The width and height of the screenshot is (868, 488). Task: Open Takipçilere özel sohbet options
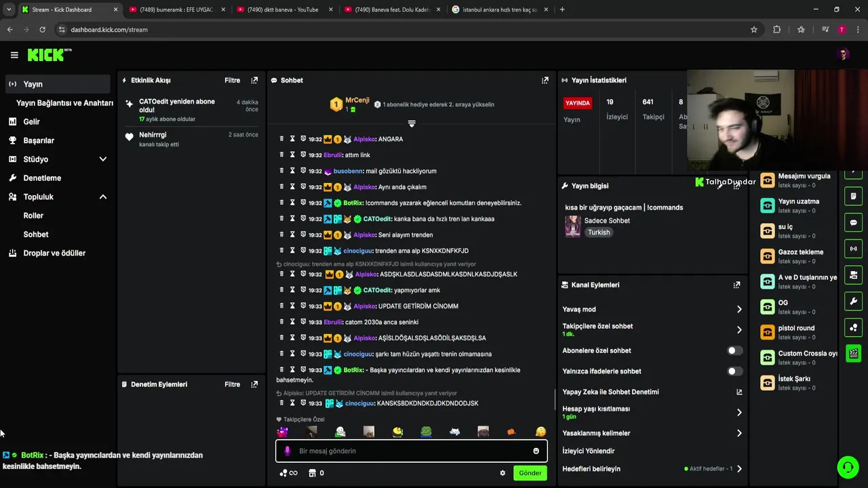point(739,330)
